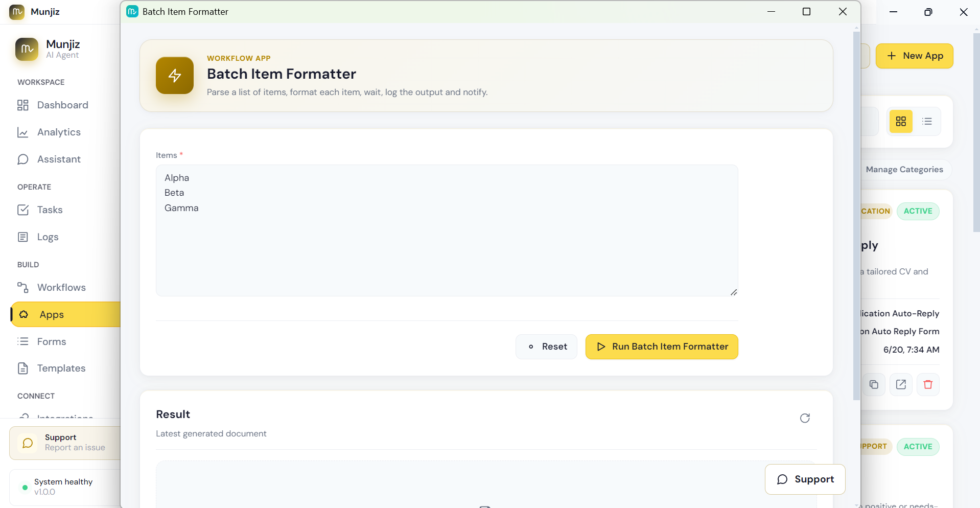Restore down the Munjiz main window

(928, 12)
